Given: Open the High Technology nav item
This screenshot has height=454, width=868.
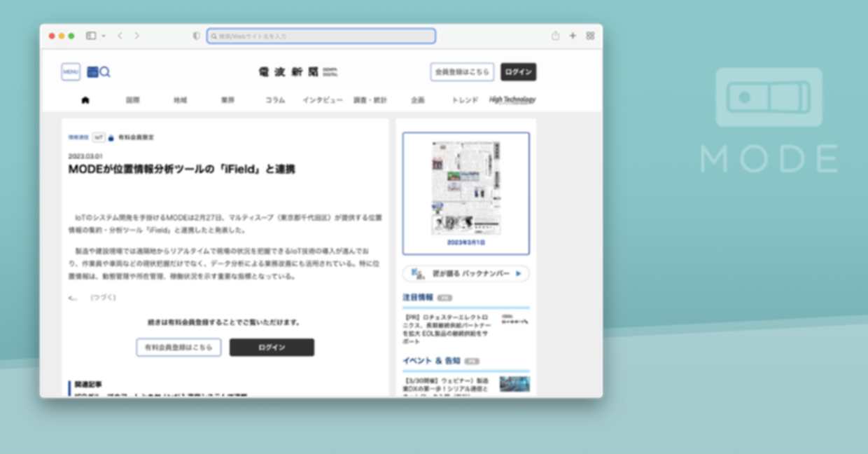Looking at the screenshot, I should pos(512,99).
